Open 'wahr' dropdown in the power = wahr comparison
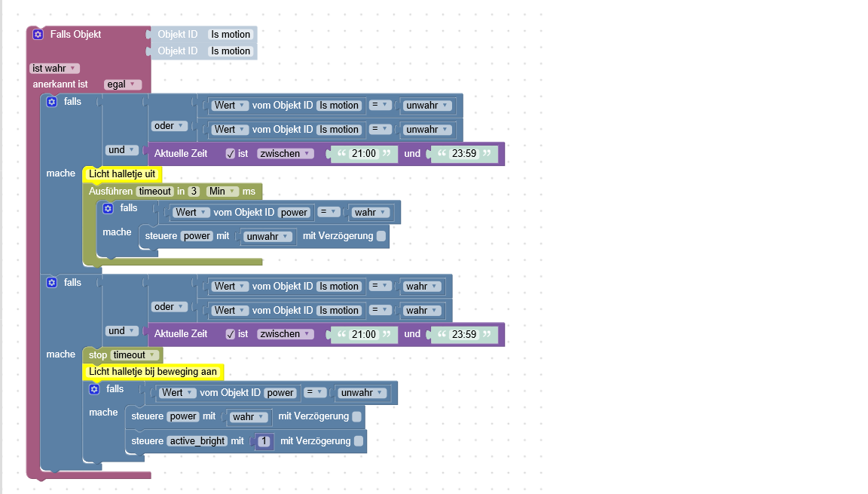This screenshot has height=494, width=868. click(x=371, y=213)
